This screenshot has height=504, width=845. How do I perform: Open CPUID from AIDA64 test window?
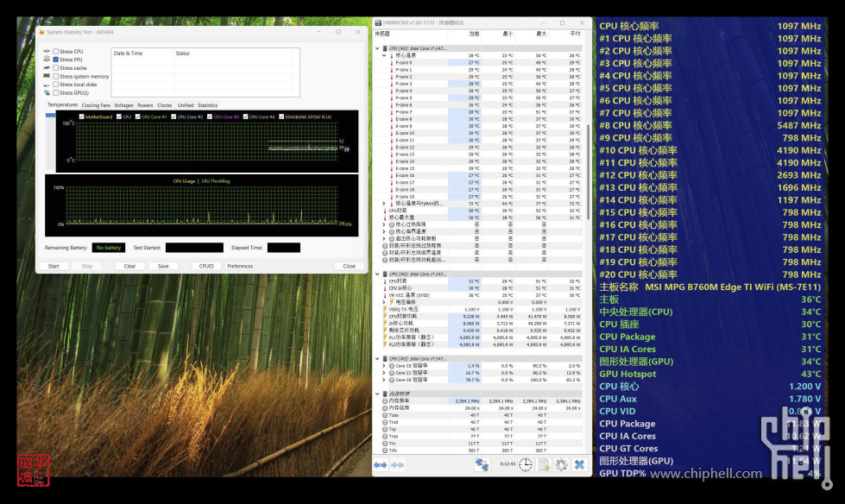coord(206,267)
